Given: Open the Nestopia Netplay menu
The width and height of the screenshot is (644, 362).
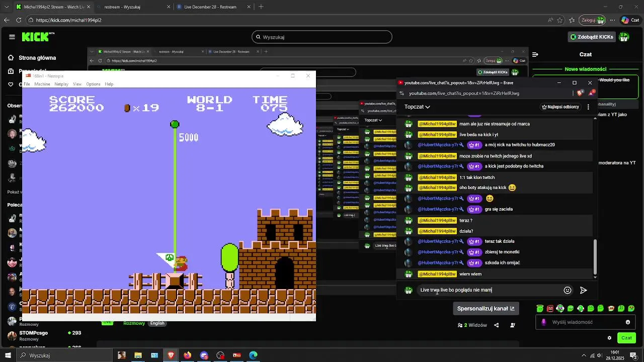Looking at the screenshot, I should 61,84.
